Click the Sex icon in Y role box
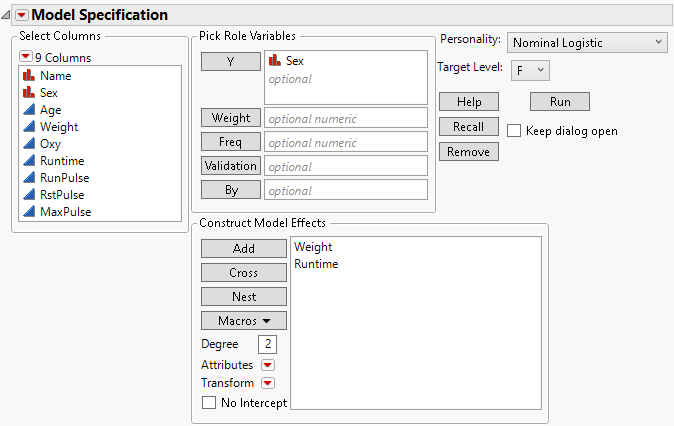The image size is (674, 426). (x=275, y=61)
